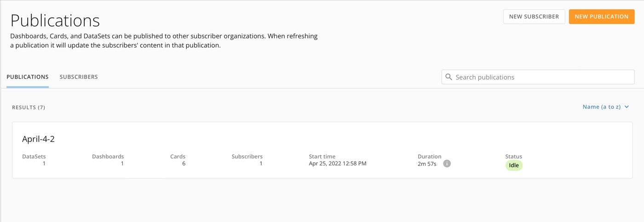Open the April-4-2 publication title

(x=39, y=139)
